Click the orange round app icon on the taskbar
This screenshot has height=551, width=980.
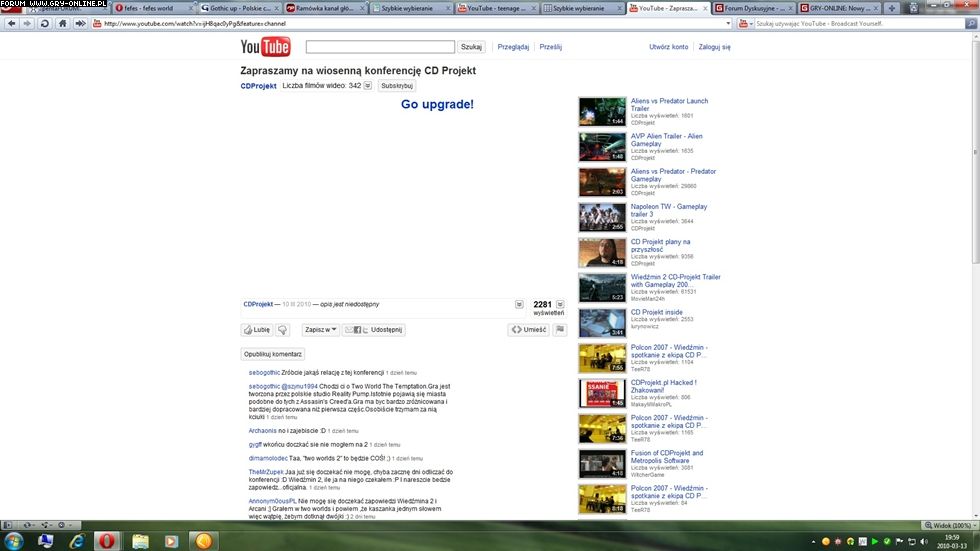pyautogui.click(x=203, y=540)
